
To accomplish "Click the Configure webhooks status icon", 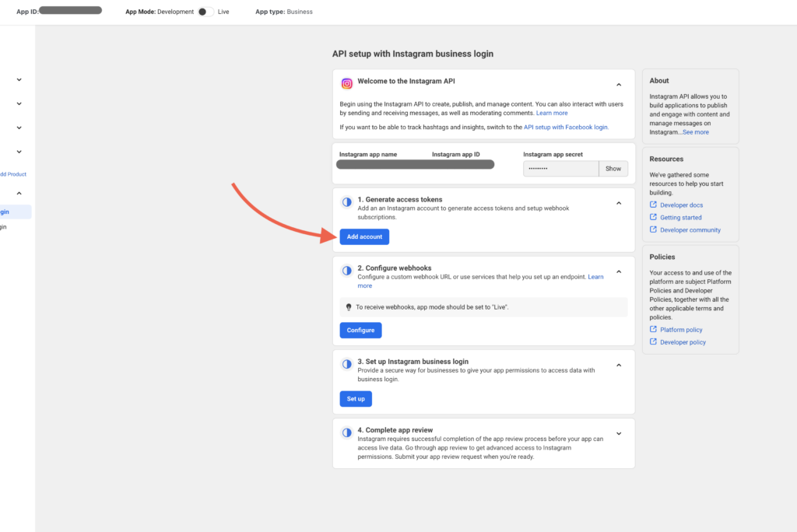I will pos(347,271).
